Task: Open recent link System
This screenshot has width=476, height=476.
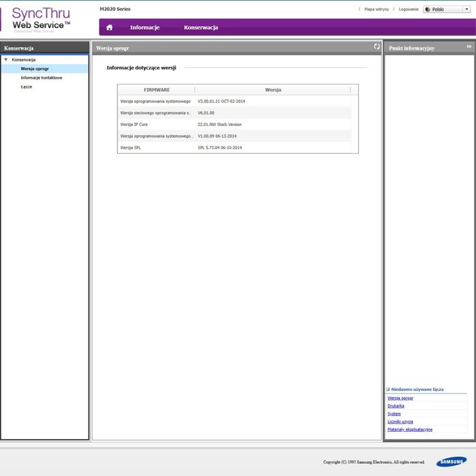Action: pos(394,414)
